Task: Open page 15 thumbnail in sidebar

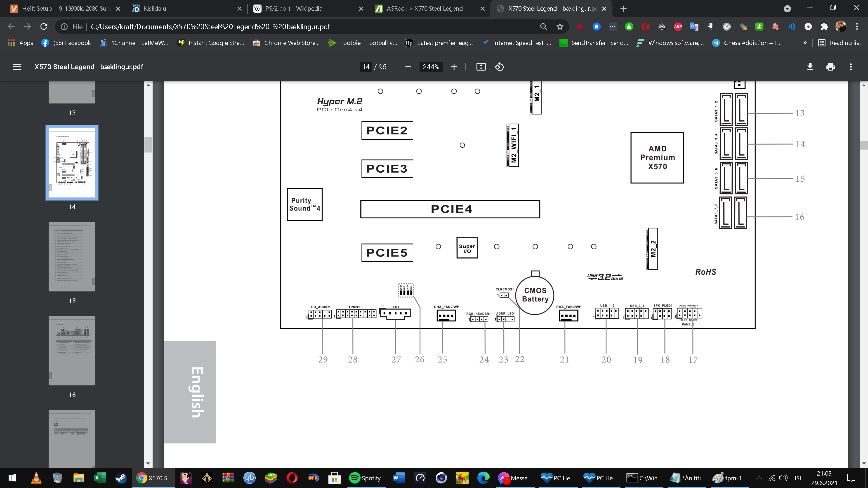Action: pyautogui.click(x=72, y=257)
